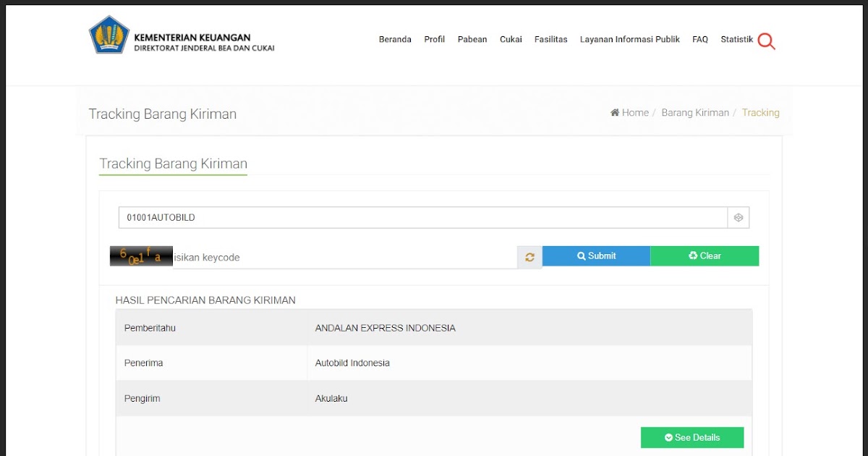Click the magnifier icon inside Submit button
Image resolution: width=868 pixels, height=456 pixels.
point(581,256)
